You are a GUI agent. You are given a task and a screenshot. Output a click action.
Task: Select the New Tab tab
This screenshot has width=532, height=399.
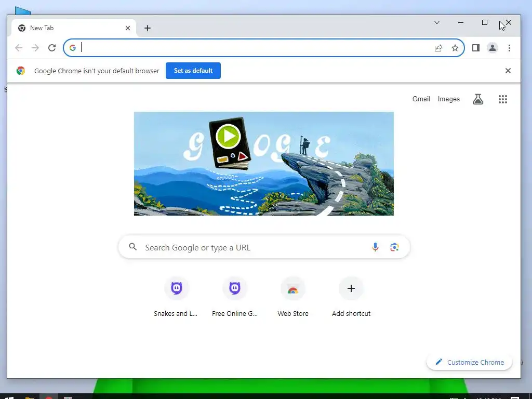(x=74, y=28)
